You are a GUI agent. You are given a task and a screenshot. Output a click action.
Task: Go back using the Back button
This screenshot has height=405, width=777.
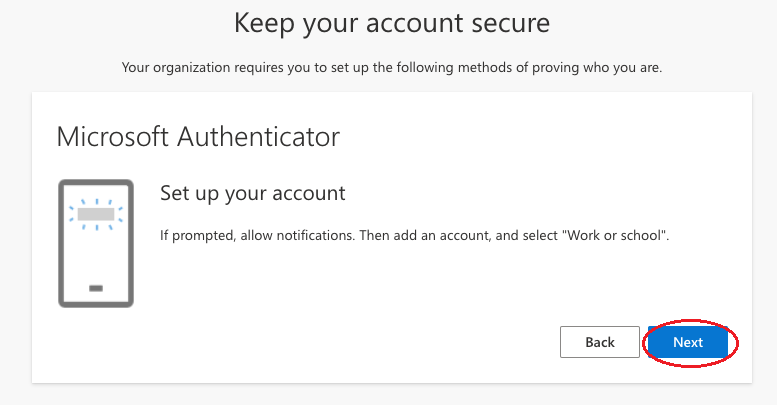tap(600, 342)
